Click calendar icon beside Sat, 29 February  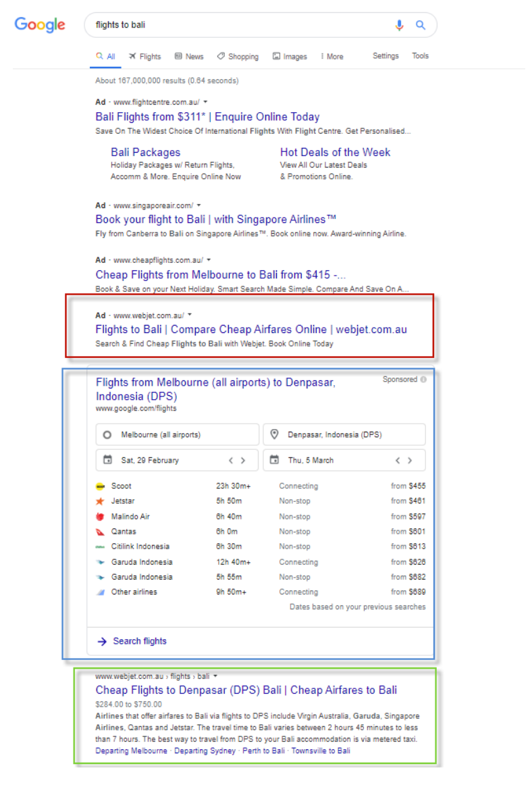(107, 459)
